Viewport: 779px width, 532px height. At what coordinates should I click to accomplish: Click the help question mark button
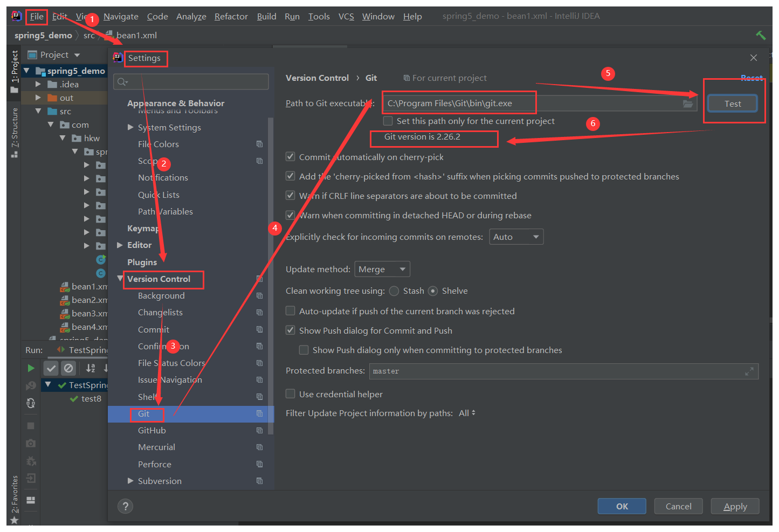[125, 506]
